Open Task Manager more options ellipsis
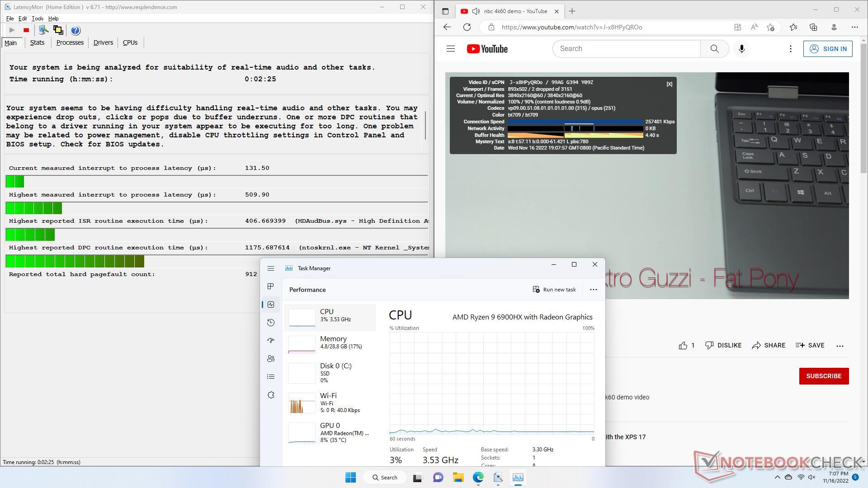 point(594,290)
